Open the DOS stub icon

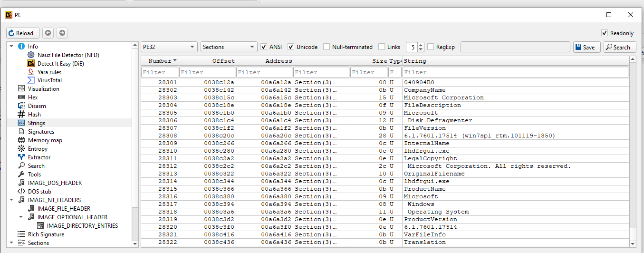click(21, 191)
